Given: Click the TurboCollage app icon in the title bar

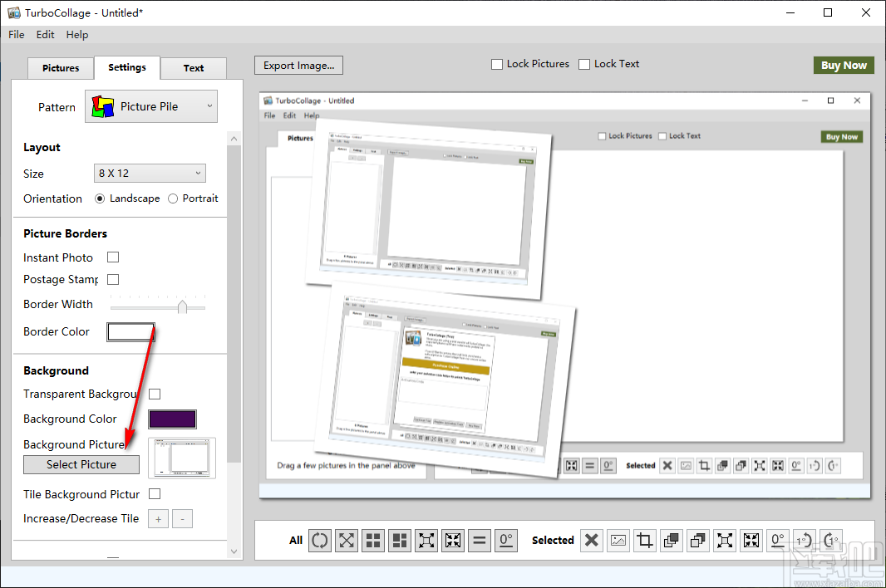Looking at the screenshot, I should (x=13, y=12).
